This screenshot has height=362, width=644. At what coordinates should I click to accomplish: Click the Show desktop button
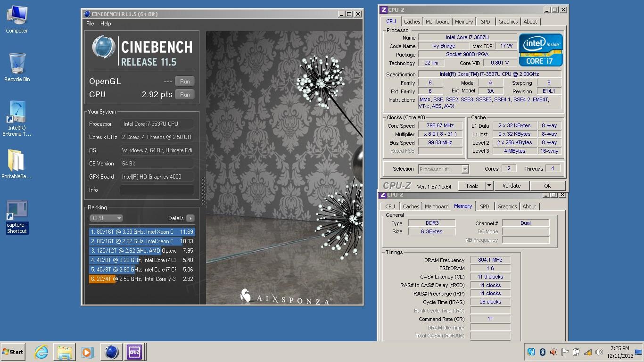[639, 352]
